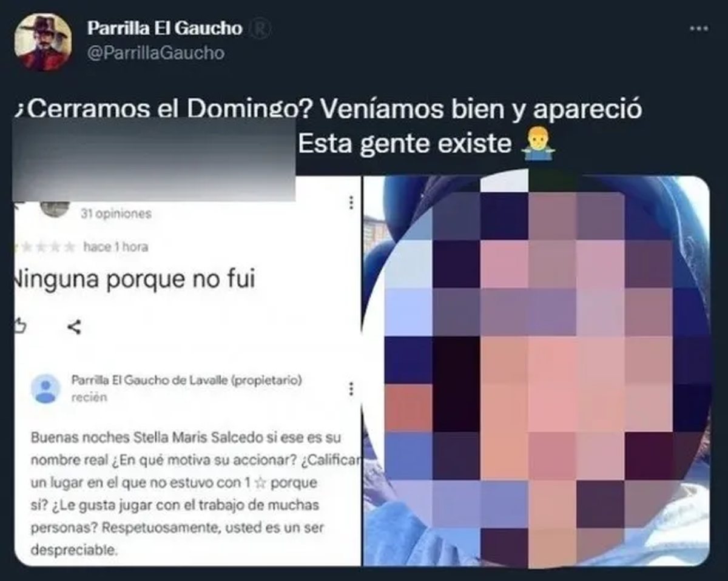
Task: Click the 31 opiniones text
Action: 116,213
